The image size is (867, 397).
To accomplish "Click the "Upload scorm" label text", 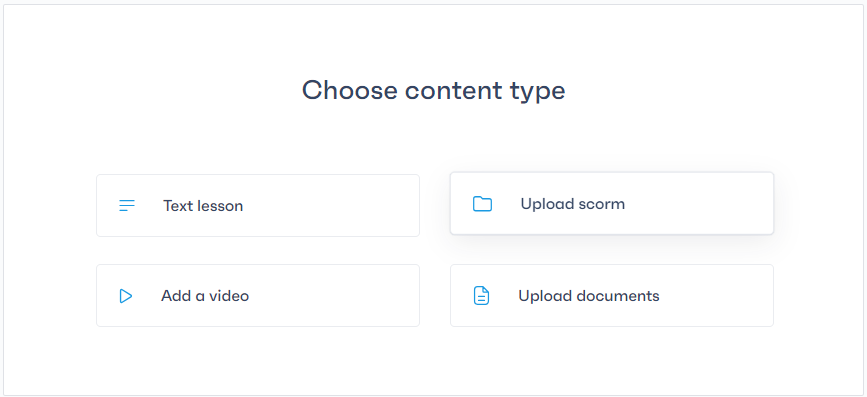I will tap(572, 204).
